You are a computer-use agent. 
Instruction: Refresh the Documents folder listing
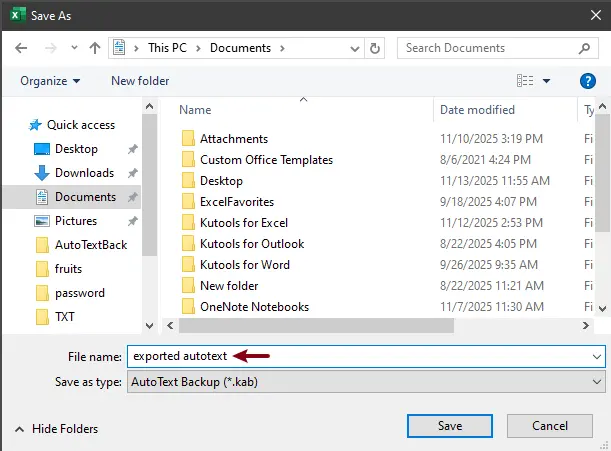[x=375, y=48]
